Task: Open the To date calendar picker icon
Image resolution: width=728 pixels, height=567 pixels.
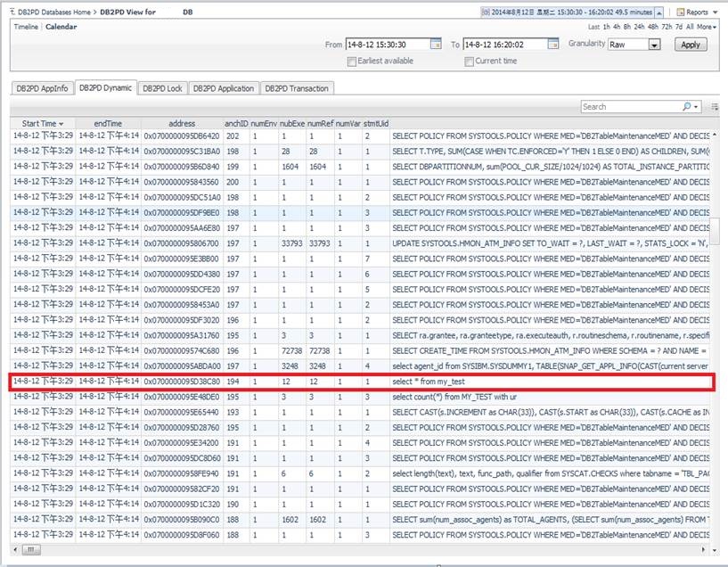Action: click(x=554, y=45)
